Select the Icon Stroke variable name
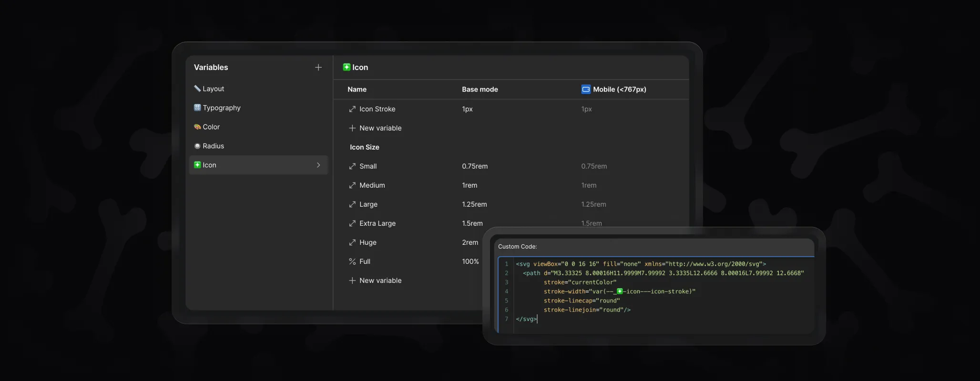 click(378, 109)
